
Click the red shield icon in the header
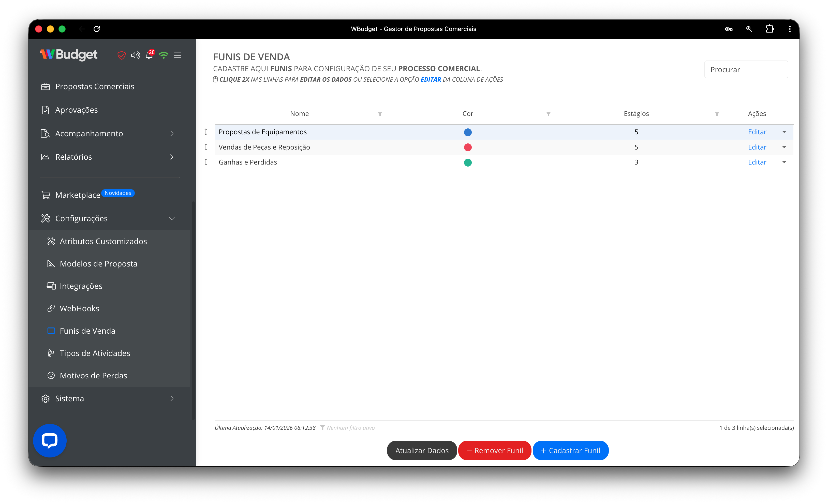point(121,55)
